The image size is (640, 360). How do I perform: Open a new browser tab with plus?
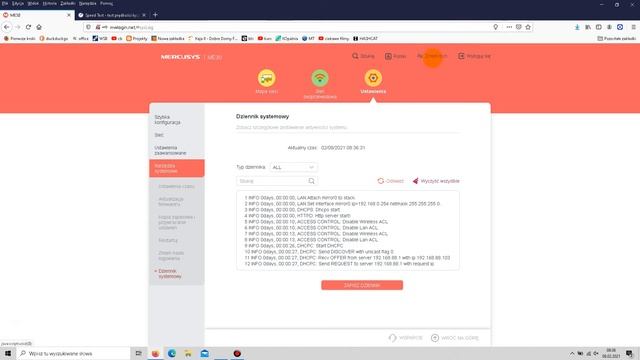(x=155, y=15)
